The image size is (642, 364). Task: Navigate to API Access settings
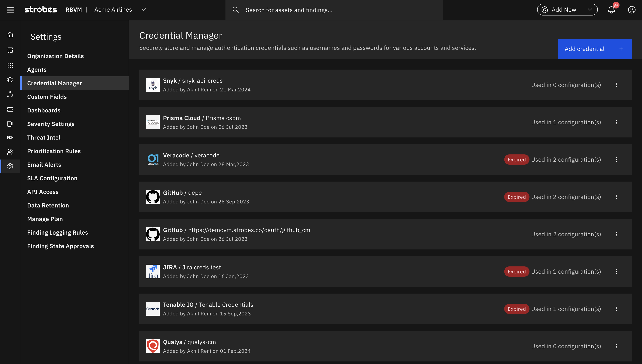click(x=43, y=192)
